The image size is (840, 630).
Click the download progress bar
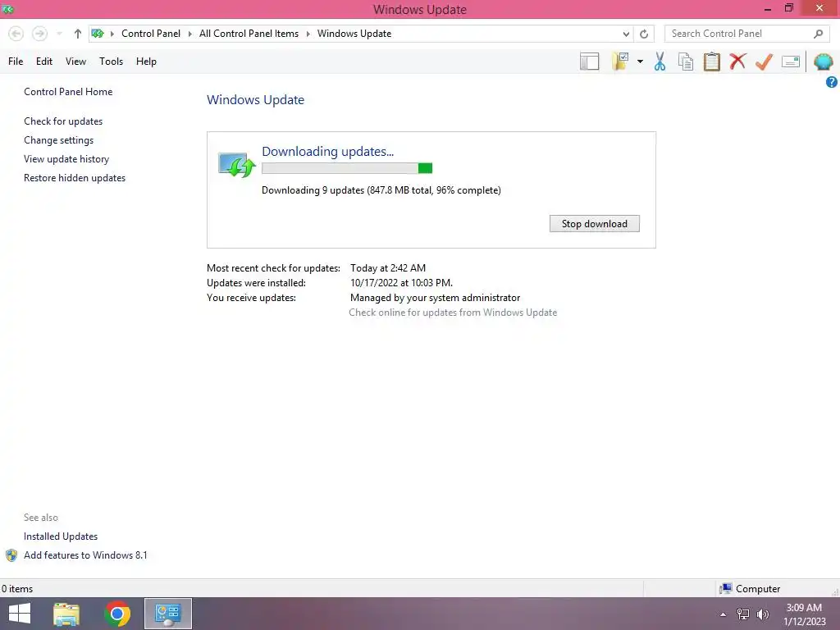pos(347,168)
